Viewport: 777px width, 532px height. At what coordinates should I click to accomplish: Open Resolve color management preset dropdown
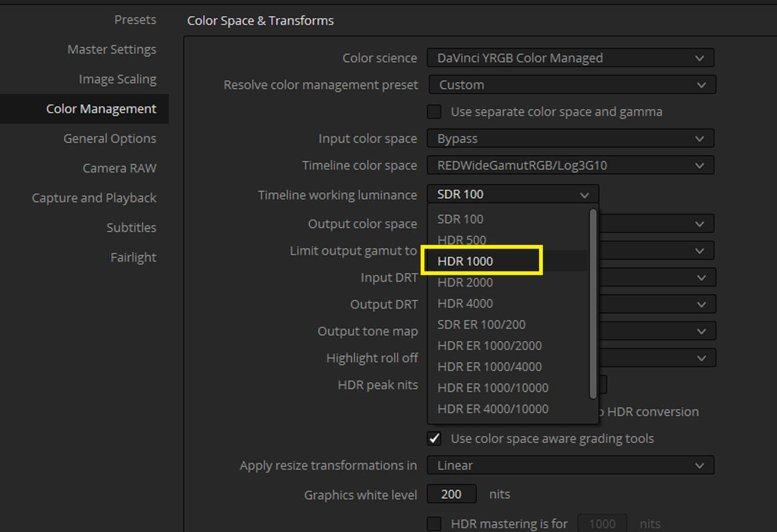571,84
